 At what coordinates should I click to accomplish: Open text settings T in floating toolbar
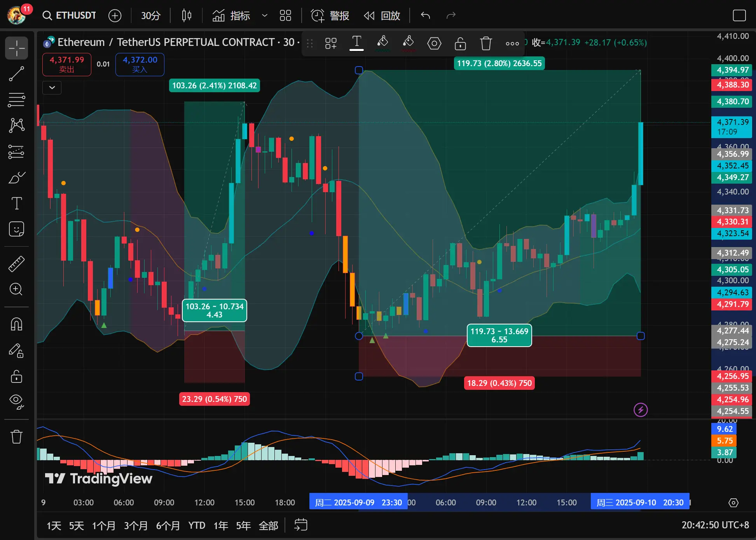tap(356, 43)
